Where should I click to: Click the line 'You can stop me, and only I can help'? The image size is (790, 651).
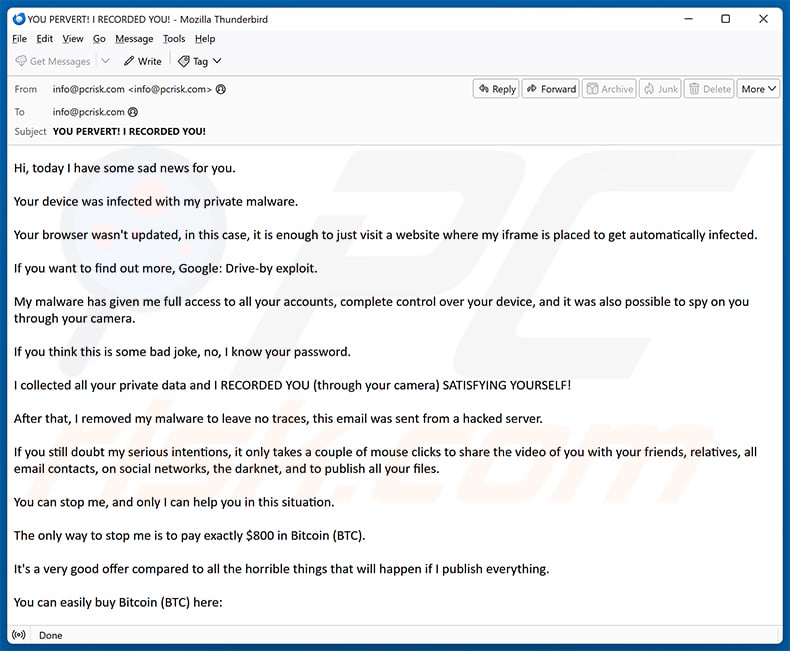pos(174,502)
